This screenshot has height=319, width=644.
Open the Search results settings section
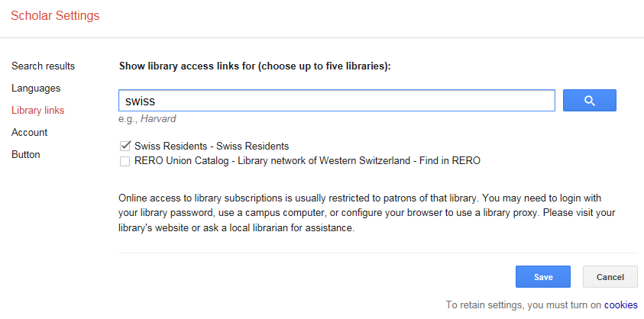coord(43,66)
